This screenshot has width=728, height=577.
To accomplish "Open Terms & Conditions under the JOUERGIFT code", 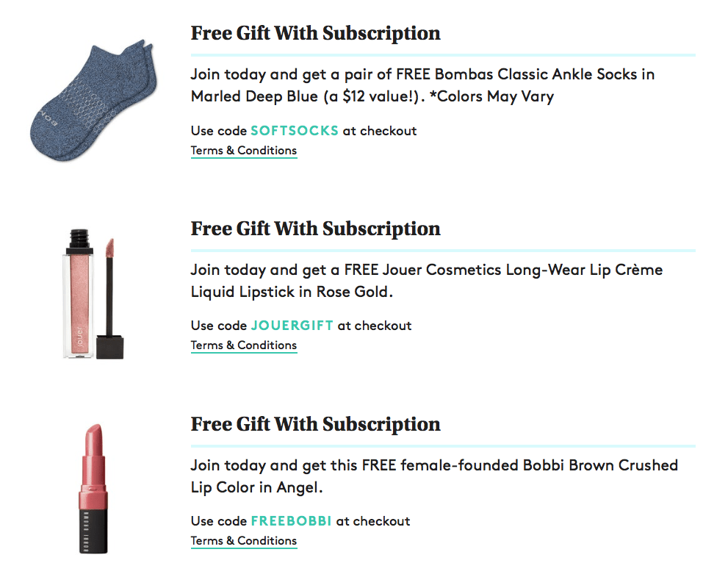I will click(x=244, y=345).
